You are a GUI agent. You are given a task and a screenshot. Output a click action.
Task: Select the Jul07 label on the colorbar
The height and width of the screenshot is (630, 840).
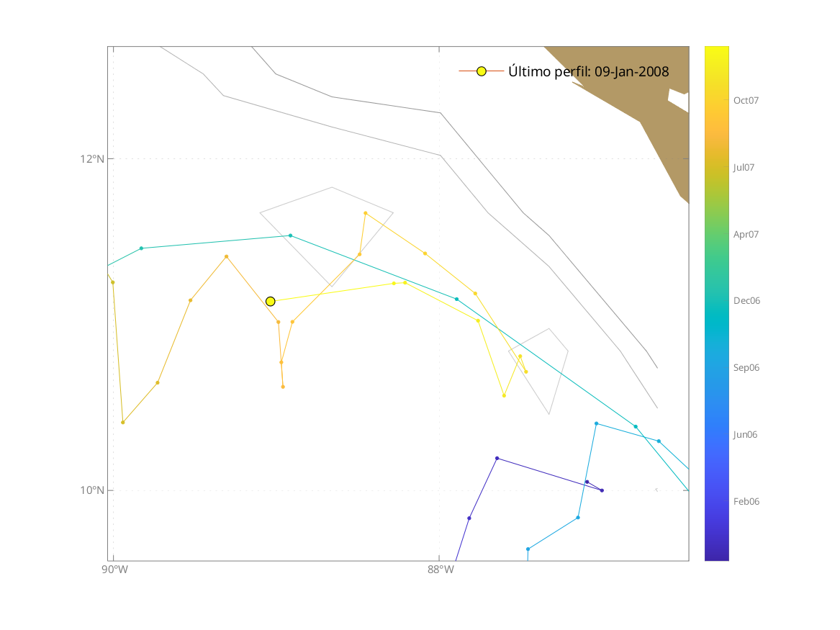[744, 167]
